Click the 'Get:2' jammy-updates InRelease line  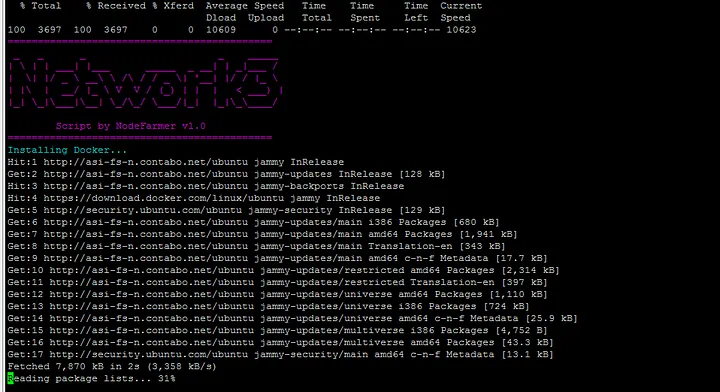coord(226,174)
